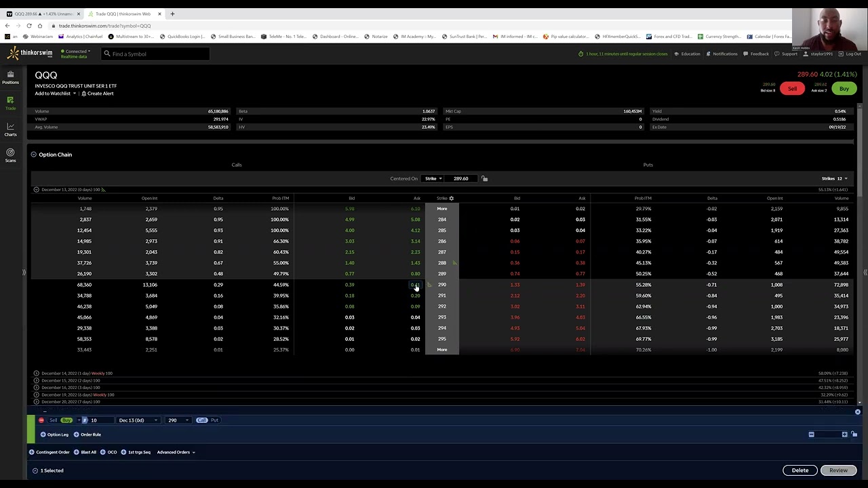Open a new browser tab
Viewport: 868px width, 488px height.
pos(172,14)
